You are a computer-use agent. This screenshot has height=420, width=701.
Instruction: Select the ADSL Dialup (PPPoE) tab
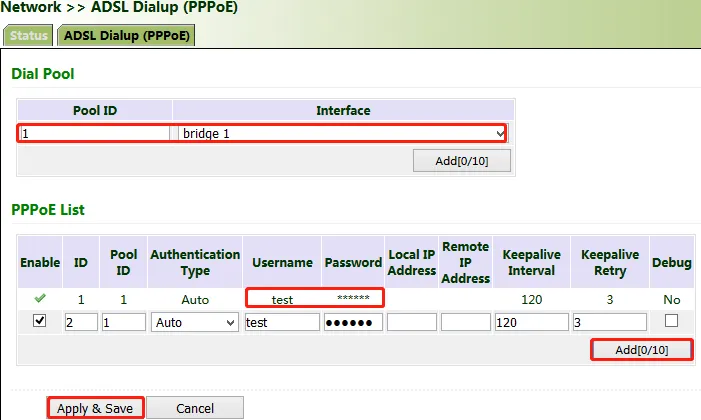click(127, 35)
